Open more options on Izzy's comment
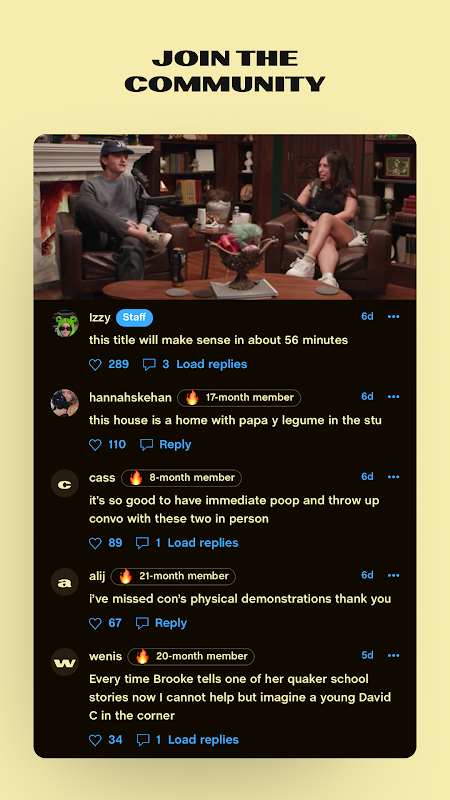Image resolution: width=450 pixels, height=800 pixels. pos(393,316)
